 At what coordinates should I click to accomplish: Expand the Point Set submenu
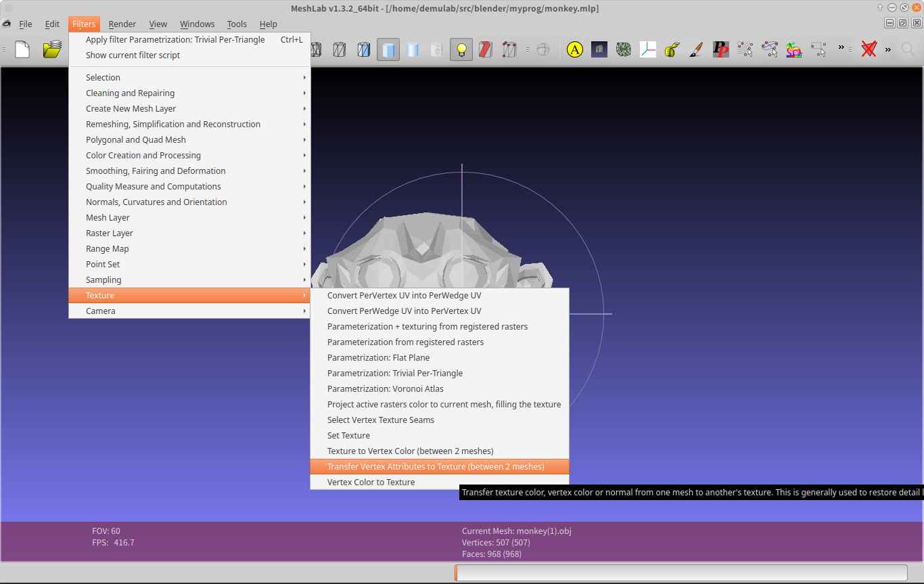(189, 264)
